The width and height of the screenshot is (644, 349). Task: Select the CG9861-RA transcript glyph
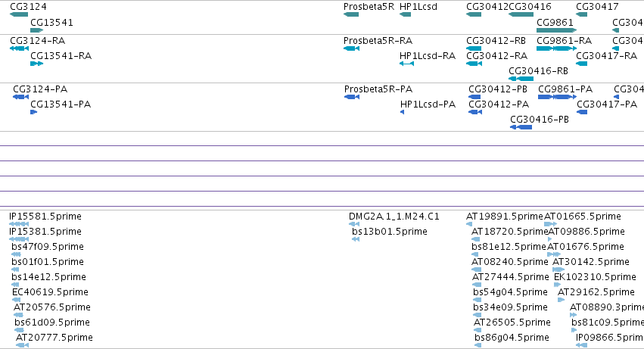click(x=557, y=48)
